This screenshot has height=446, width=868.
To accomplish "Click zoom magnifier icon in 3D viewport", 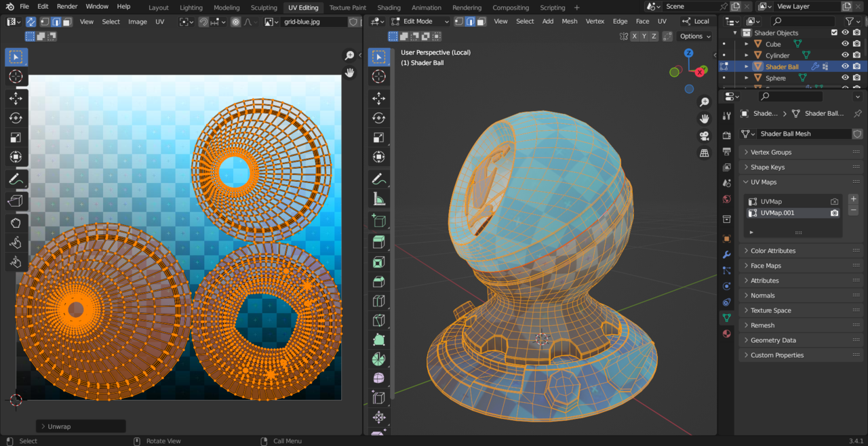I will tap(705, 102).
